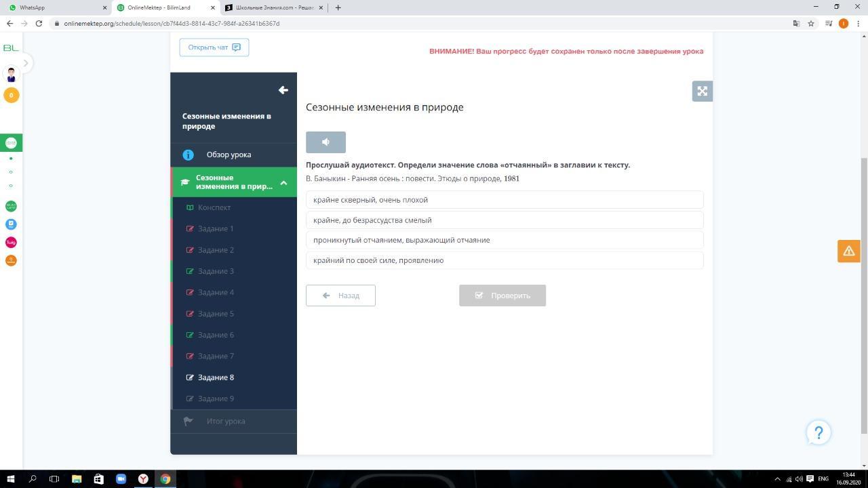Open Yandex browser from taskbar
This screenshot has width=868, height=488.
(x=143, y=479)
